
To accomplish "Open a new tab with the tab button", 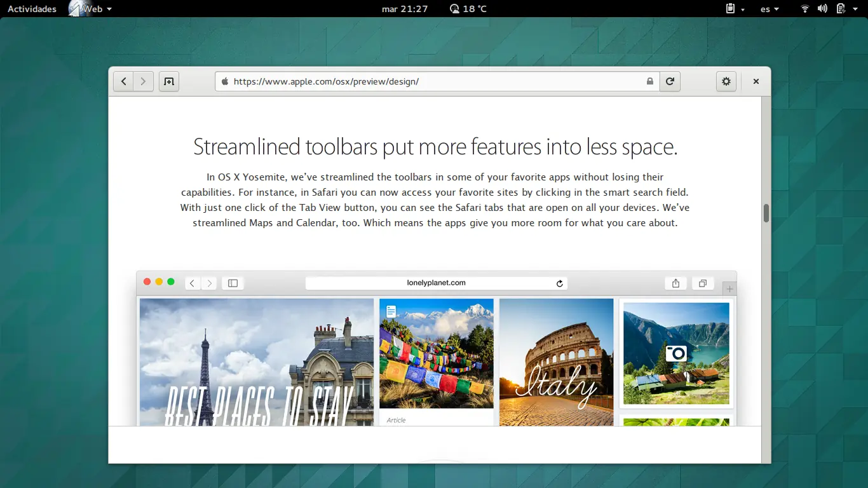I will (x=169, y=81).
